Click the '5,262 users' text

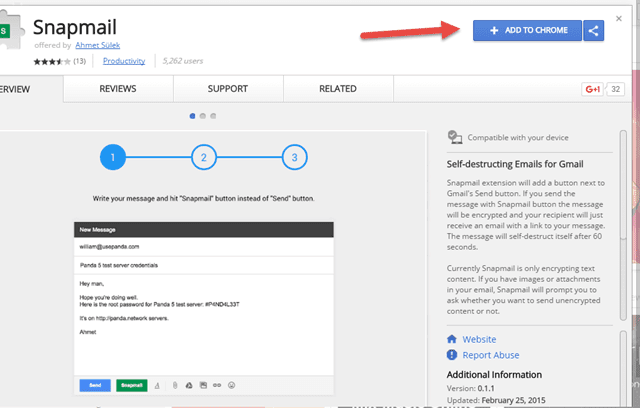(x=182, y=61)
